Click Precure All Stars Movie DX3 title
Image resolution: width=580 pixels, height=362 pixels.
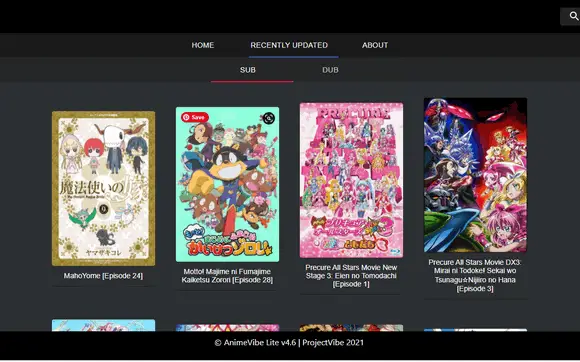pos(475,275)
